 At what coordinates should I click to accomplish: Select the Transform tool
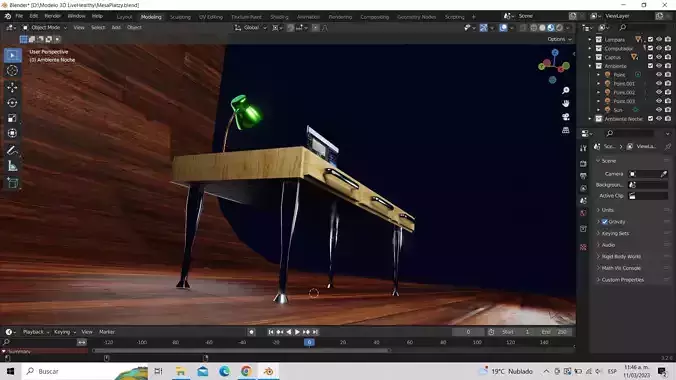pos(13,133)
